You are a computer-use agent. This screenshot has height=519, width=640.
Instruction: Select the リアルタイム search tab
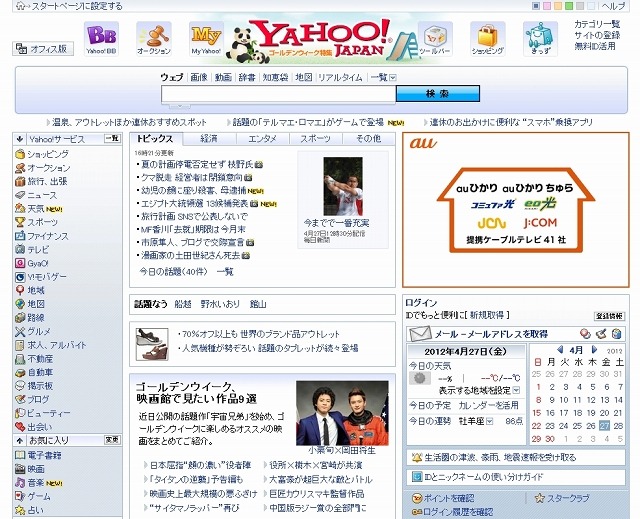340,77
